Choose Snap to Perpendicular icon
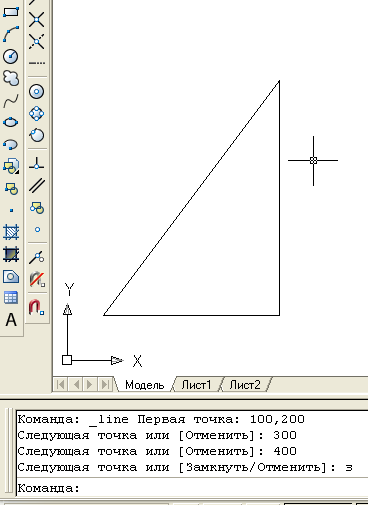 click(37, 164)
